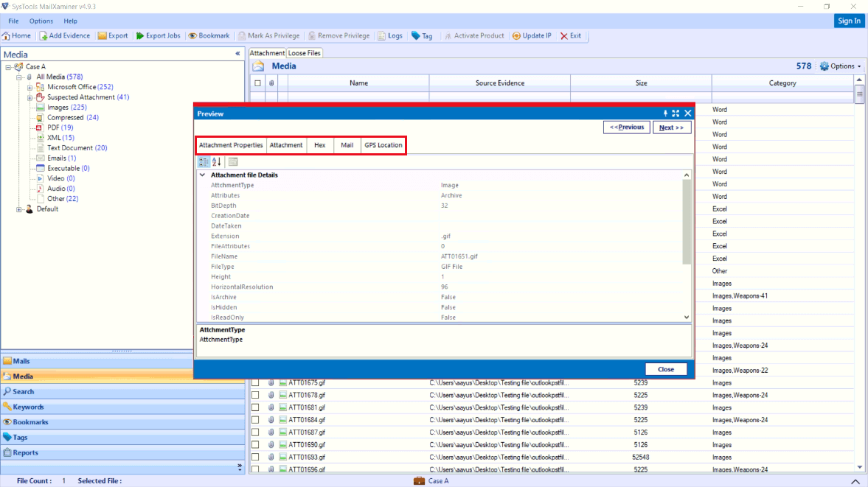This screenshot has width=868, height=487.
Task: Check the box for ATT01675.gif
Action: tap(255, 382)
